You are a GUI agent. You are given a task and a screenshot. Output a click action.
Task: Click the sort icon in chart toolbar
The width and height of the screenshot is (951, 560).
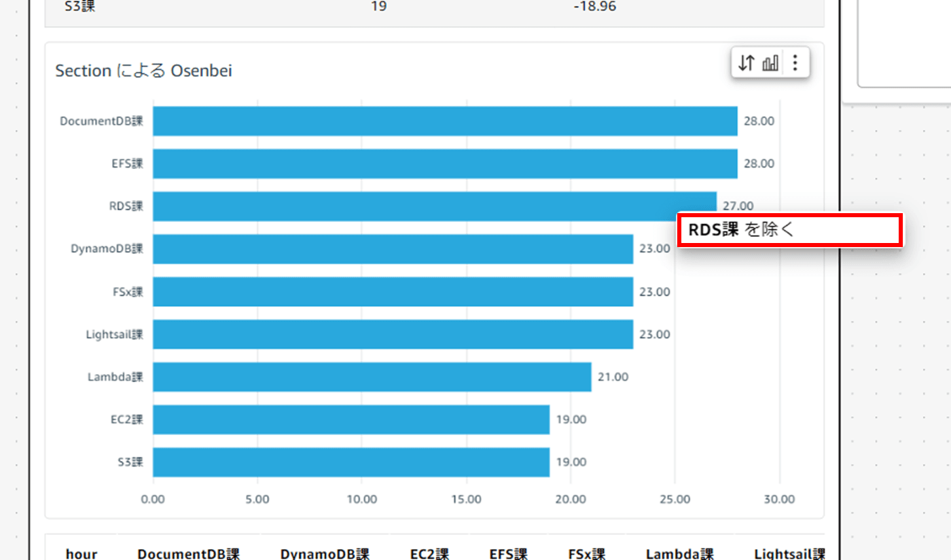747,64
